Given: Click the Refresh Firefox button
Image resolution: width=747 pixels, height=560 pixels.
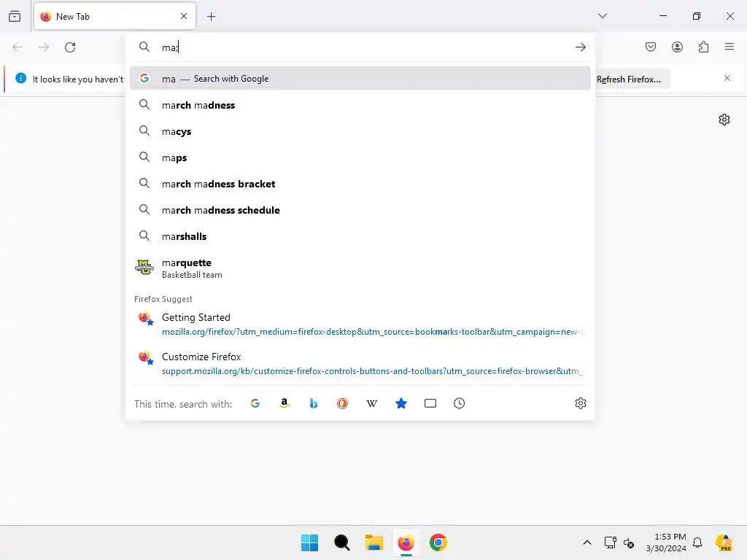Looking at the screenshot, I should coord(629,79).
